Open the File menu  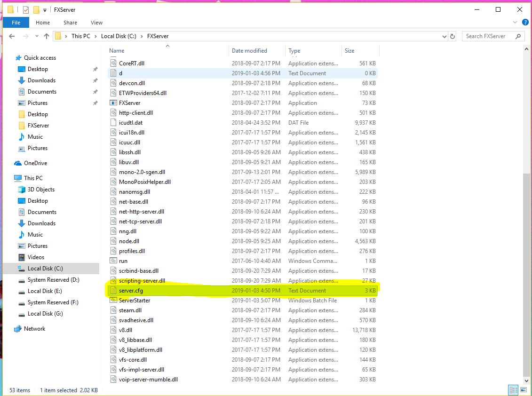[x=16, y=22]
